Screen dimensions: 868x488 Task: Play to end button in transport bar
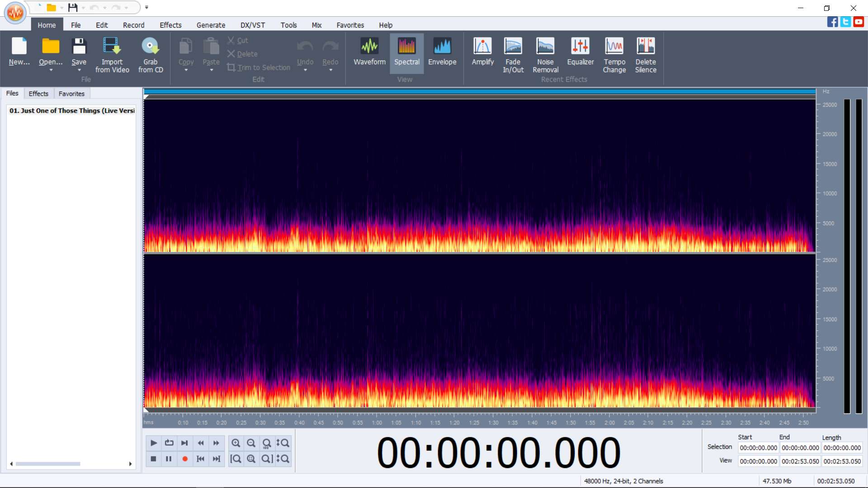[x=184, y=443]
